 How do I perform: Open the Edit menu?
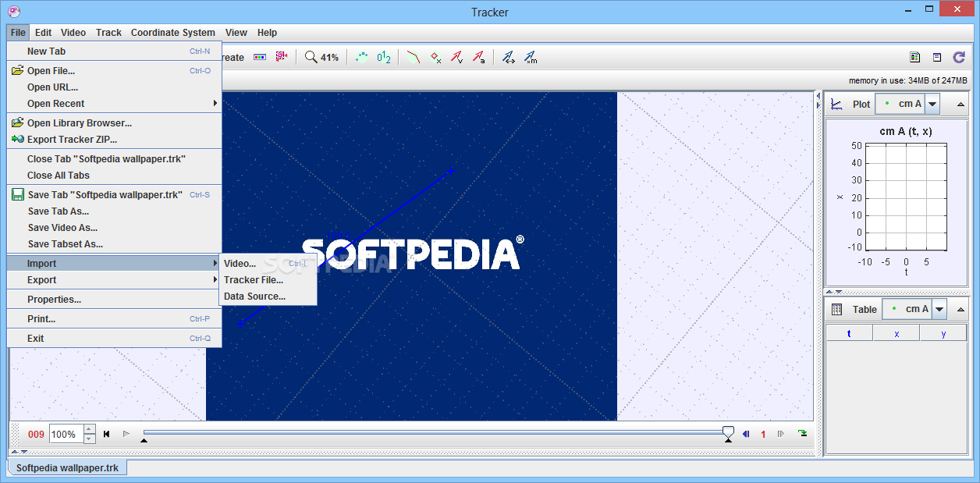point(43,32)
